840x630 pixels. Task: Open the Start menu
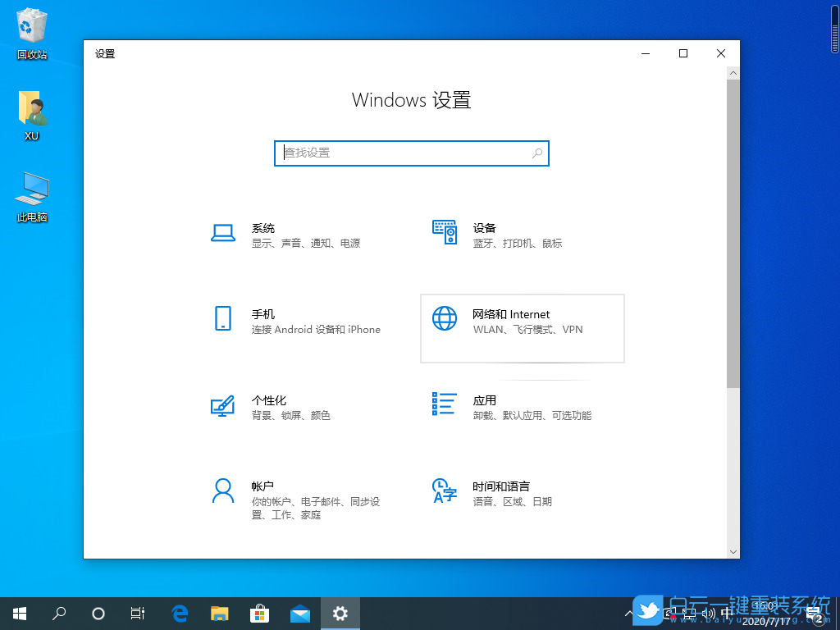click(x=19, y=613)
